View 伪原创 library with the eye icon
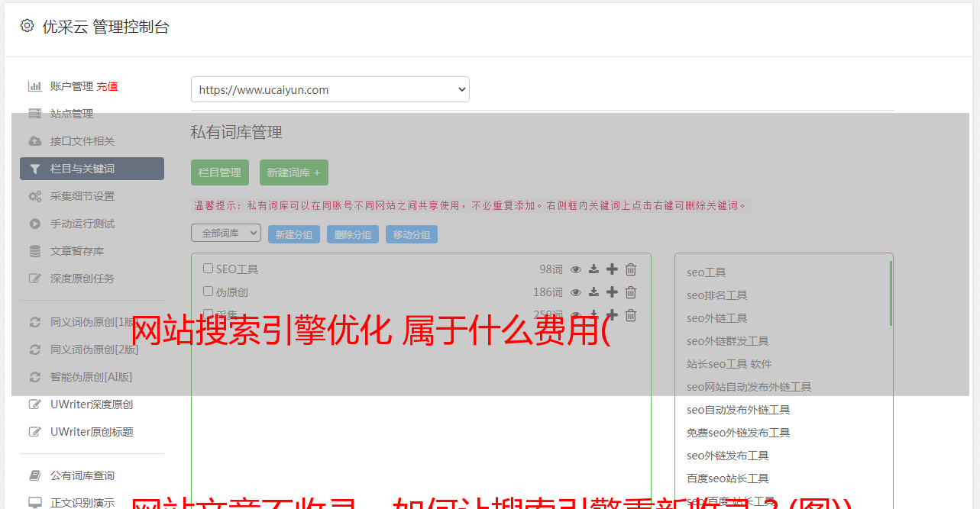The width and height of the screenshot is (980, 509). click(x=576, y=292)
